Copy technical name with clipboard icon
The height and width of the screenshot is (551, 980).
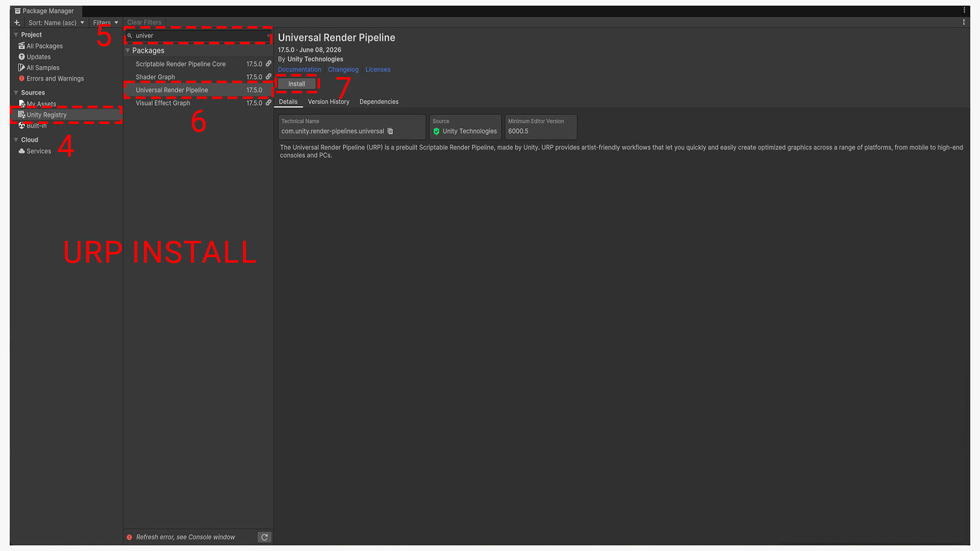[x=391, y=131]
